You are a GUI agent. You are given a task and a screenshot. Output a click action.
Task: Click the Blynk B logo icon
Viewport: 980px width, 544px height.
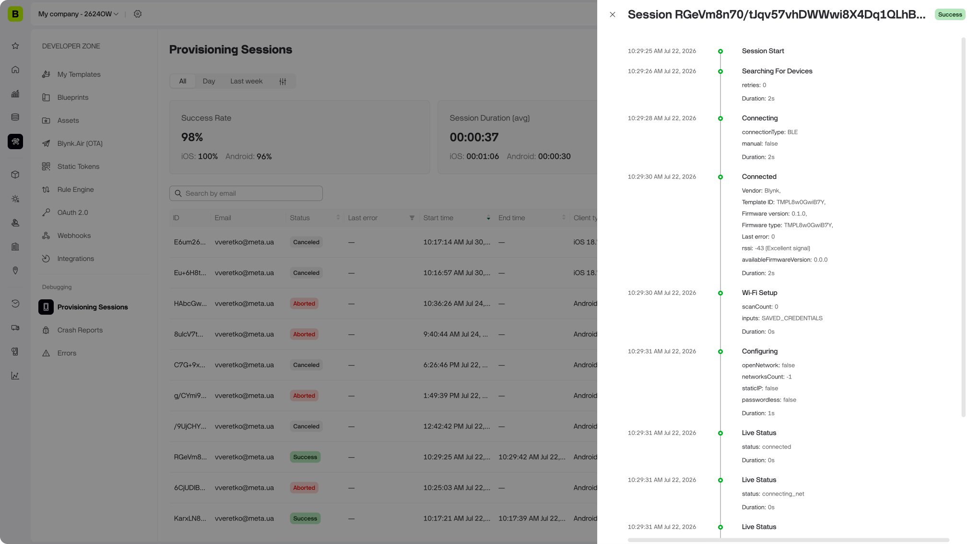tap(15, 14)
